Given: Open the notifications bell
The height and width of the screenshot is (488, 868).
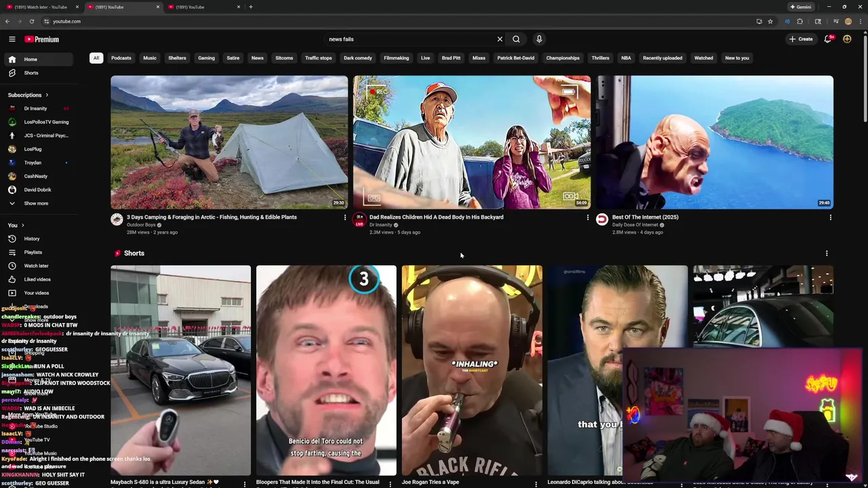Looking at the screenshot, I should pos(827,39).
